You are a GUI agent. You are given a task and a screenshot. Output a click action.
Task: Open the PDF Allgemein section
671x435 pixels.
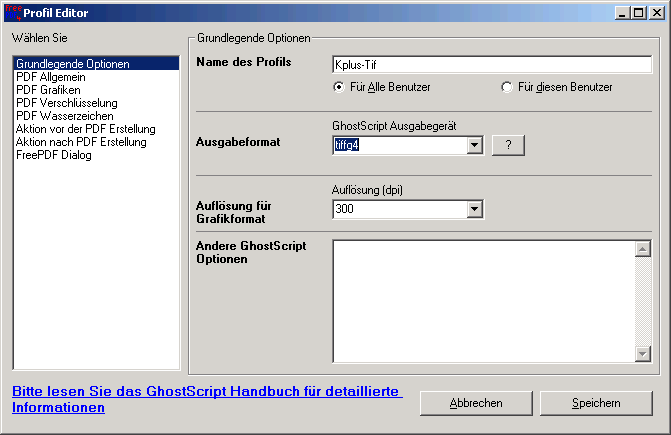coord(52,77)
